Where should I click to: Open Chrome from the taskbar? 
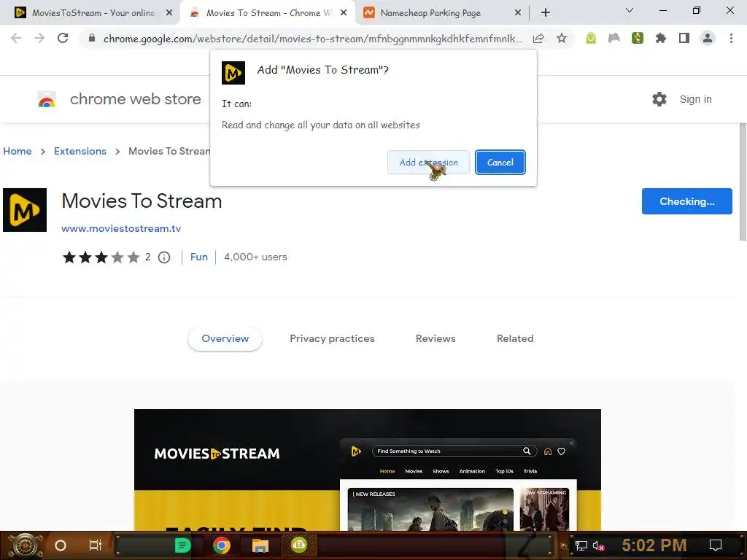[x=222, y=545]
